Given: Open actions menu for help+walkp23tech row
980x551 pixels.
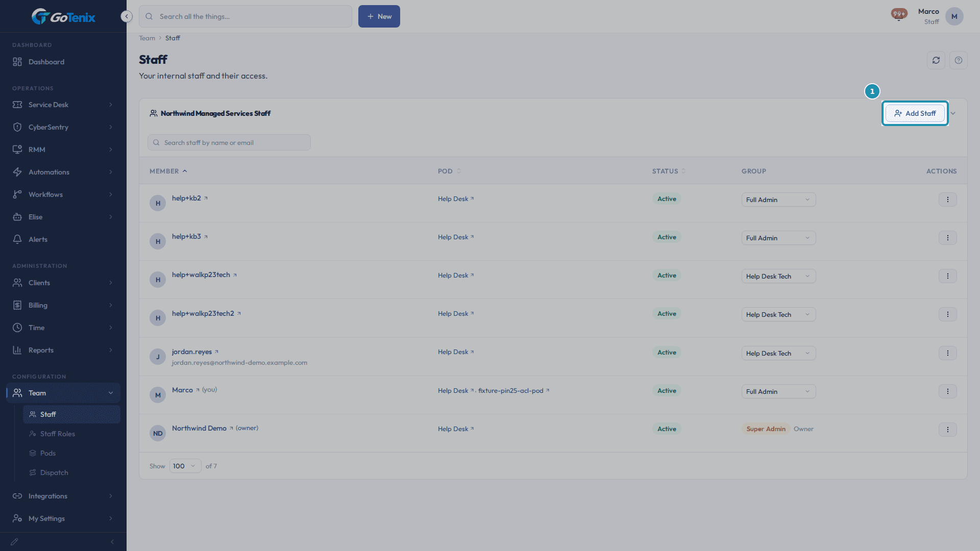Looking at the screenshot, I should 948,276.
